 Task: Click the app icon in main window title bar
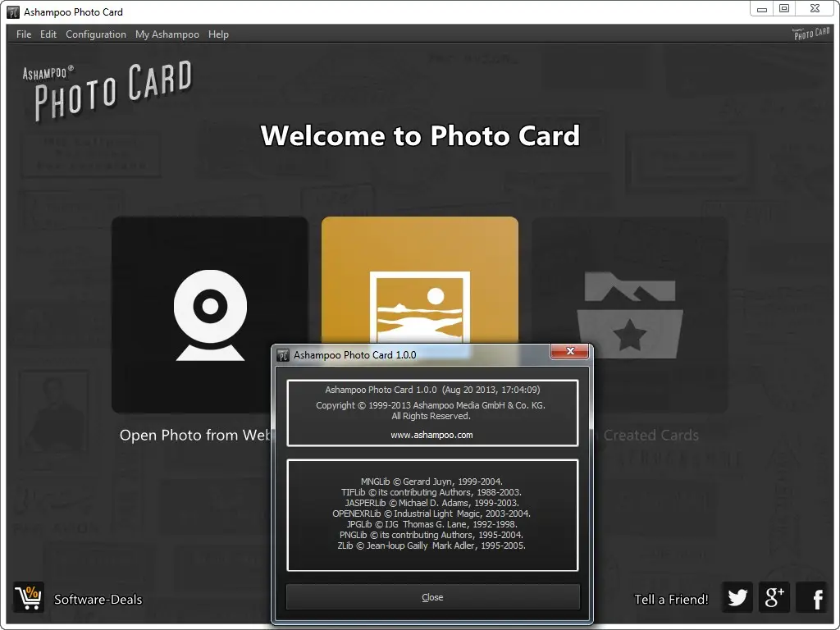[13, 11]
